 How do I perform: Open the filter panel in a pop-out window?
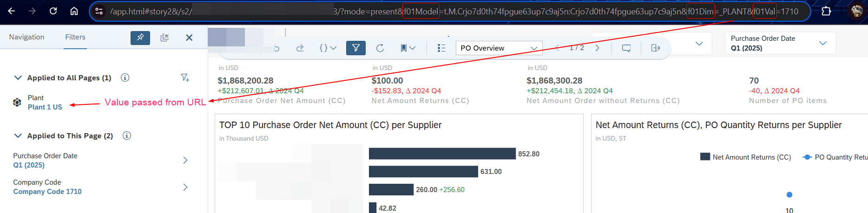164,38
